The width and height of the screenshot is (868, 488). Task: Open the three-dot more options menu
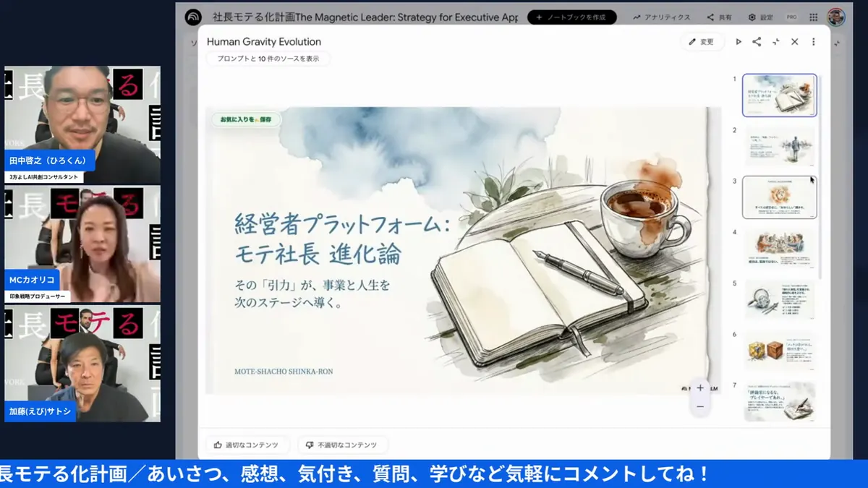click(x=813, y=42)
